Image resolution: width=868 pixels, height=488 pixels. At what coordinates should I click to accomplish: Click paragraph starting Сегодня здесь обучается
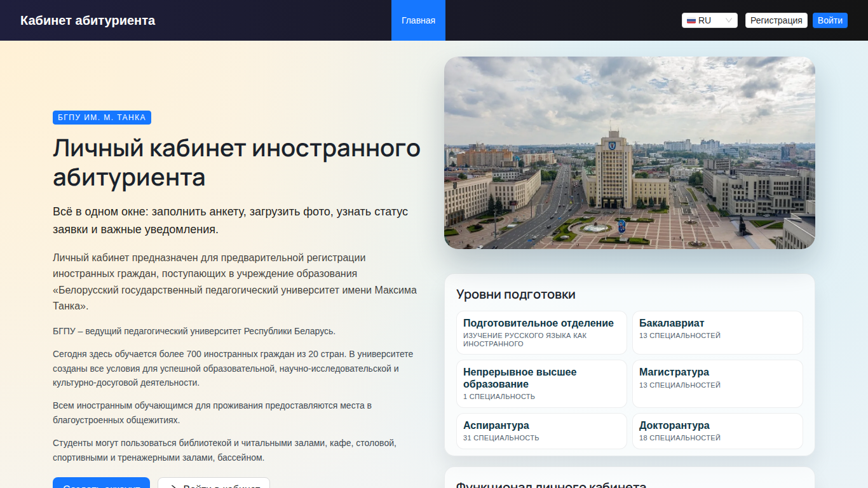point(233,368)
